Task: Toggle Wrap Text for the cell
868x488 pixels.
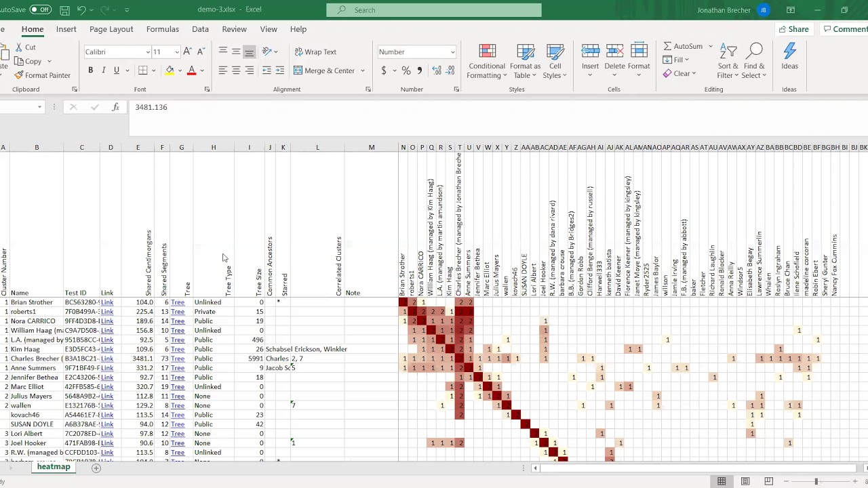Action: click(x=315, y=52)
